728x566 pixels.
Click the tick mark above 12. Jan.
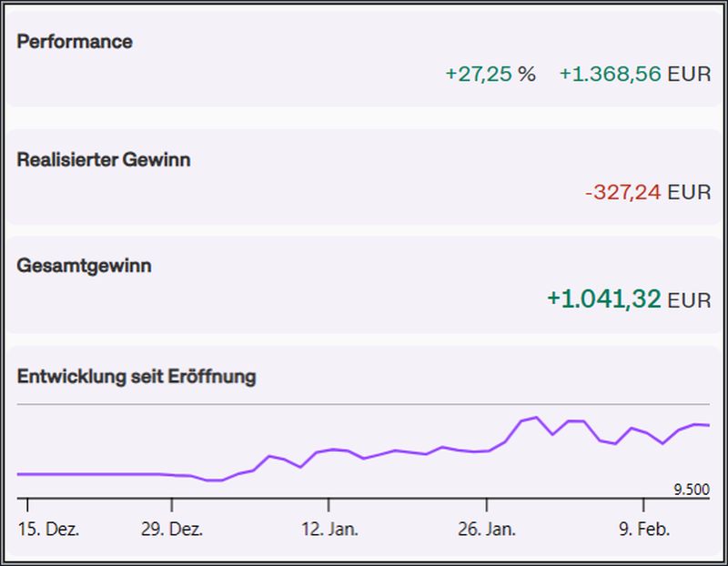tap(329, 503)
